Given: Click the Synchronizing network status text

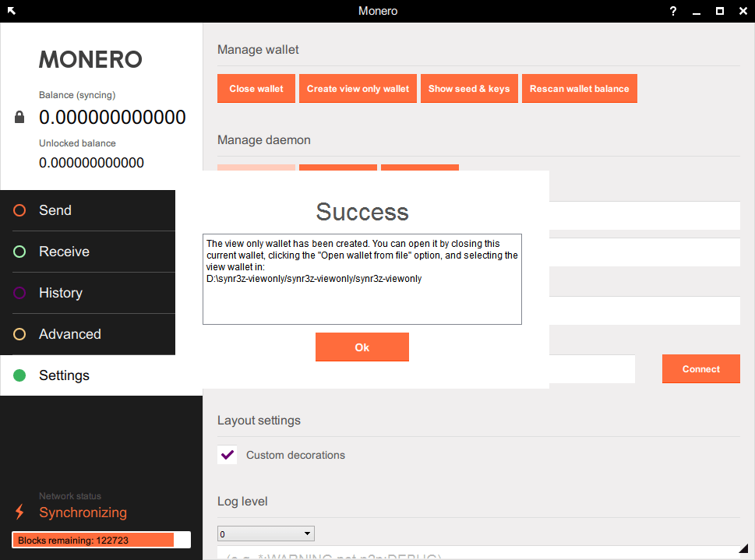Looking at the screenshot, I should point(83,512).
